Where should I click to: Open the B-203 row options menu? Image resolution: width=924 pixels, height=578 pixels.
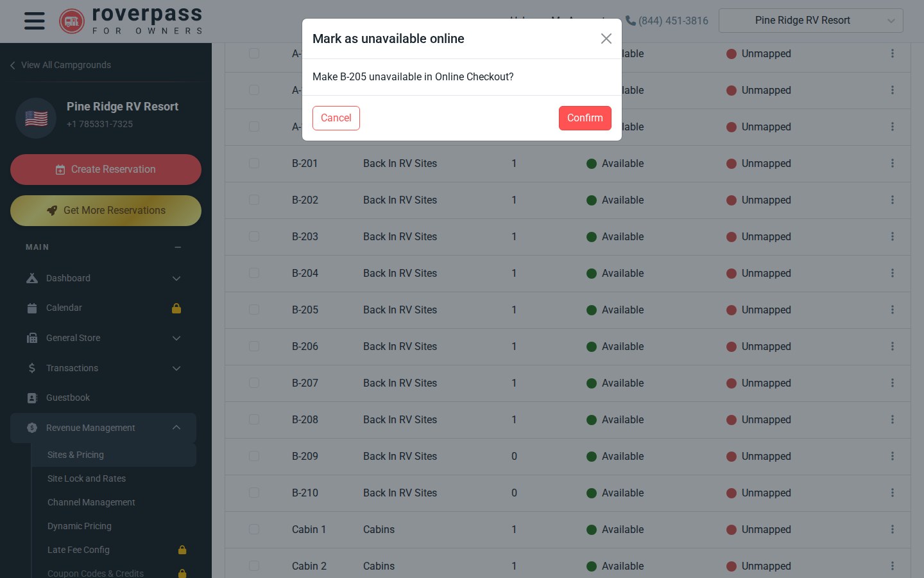892,236
